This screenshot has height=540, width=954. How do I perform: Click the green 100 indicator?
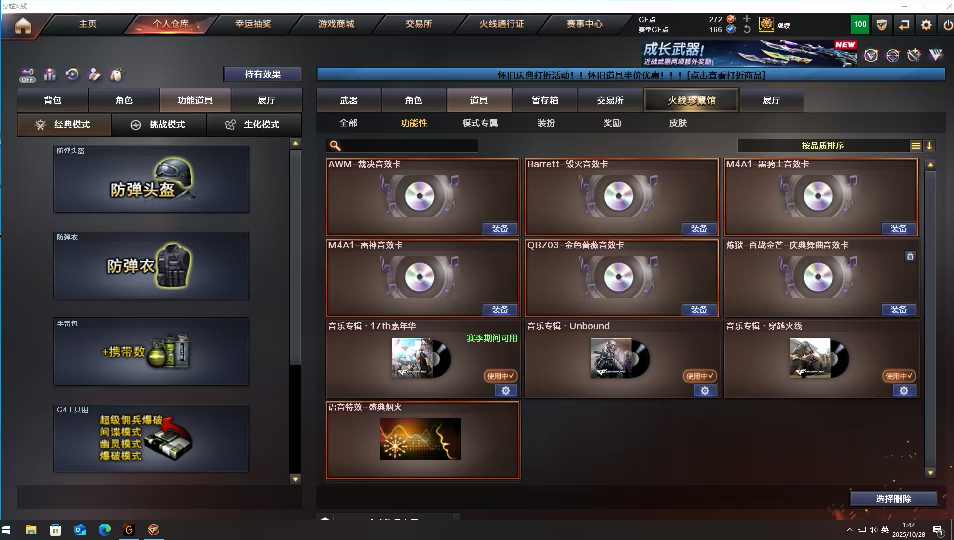(860, 24)
